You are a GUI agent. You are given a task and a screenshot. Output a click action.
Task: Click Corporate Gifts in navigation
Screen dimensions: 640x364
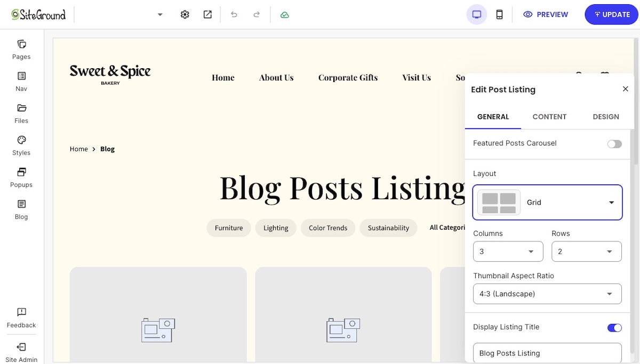point(348,77)
